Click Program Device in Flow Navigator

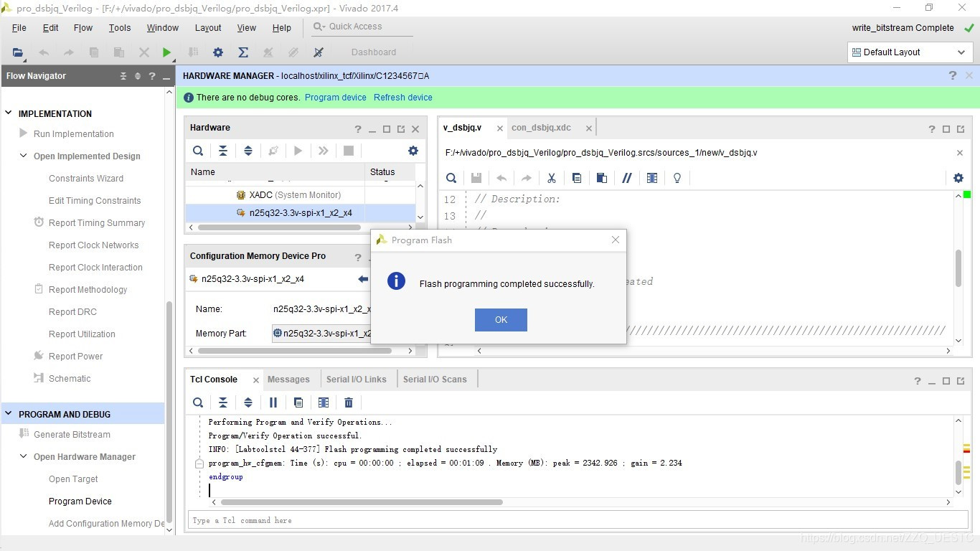point(80,501)
